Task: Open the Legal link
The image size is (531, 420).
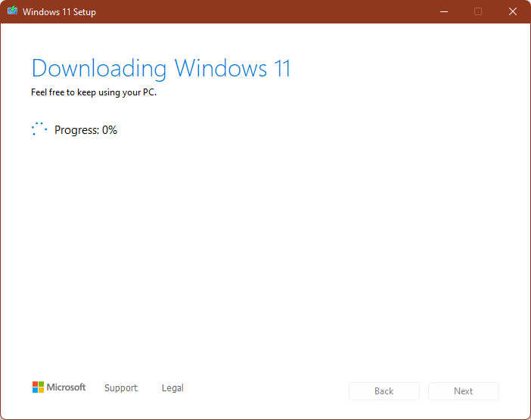Action: (172, 387)
